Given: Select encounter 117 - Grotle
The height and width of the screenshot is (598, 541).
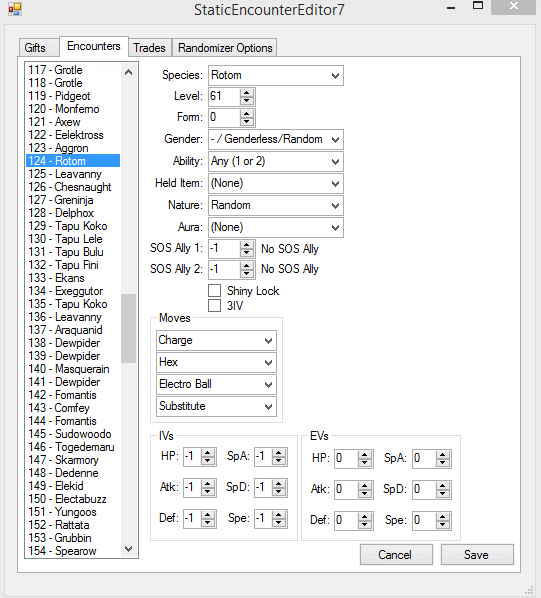Looking at the screenshot, I should point(73,70).
